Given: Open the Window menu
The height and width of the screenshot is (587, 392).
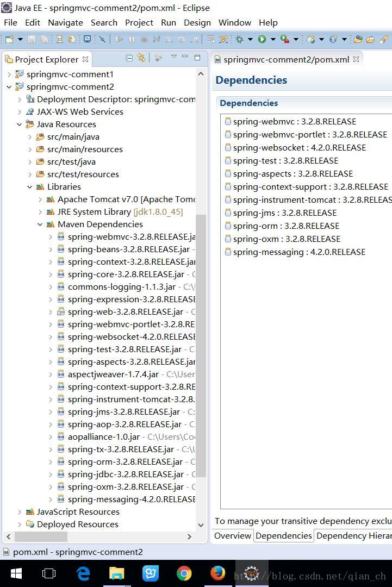Looking at the screenshot, I should pyautogui.click(x=235, y=23).
